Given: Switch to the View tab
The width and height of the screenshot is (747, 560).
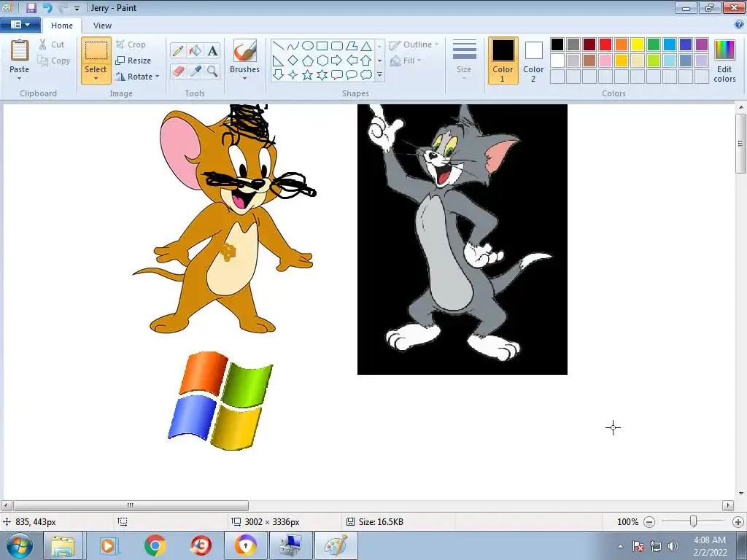Looking at the screenshot, I should click(x=102, y=26).
